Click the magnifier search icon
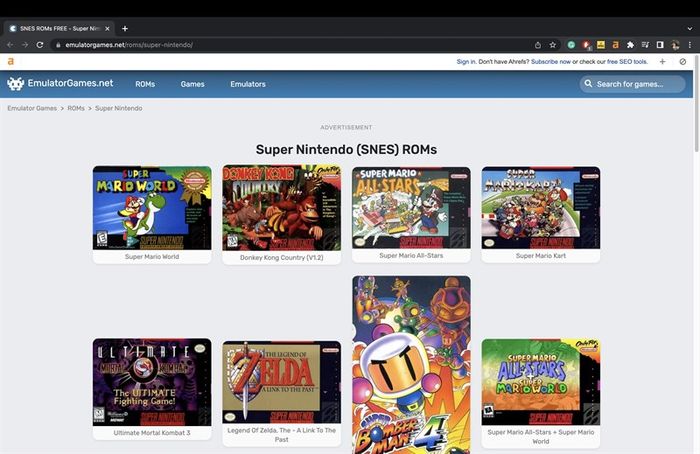700x454 pixels. (x=588, y=84)
